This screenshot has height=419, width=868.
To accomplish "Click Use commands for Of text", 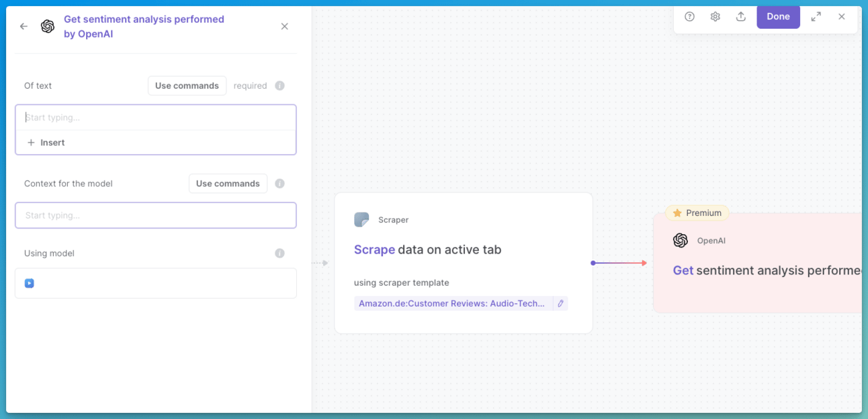I will (x=187, y=85).
